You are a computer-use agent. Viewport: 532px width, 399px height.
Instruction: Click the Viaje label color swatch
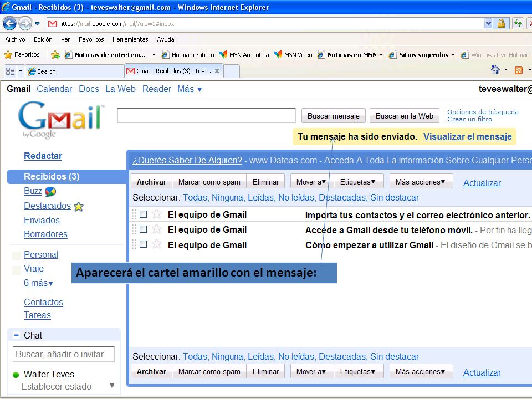pos(16,270)
